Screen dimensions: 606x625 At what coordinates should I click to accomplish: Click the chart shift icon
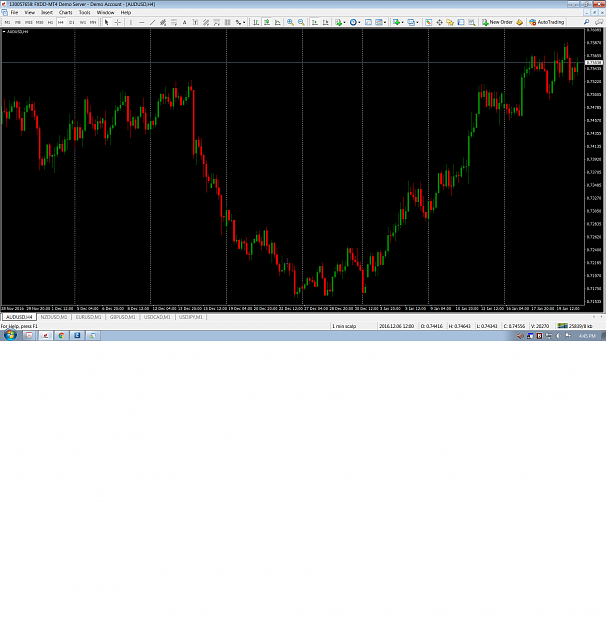pos(326,22)
